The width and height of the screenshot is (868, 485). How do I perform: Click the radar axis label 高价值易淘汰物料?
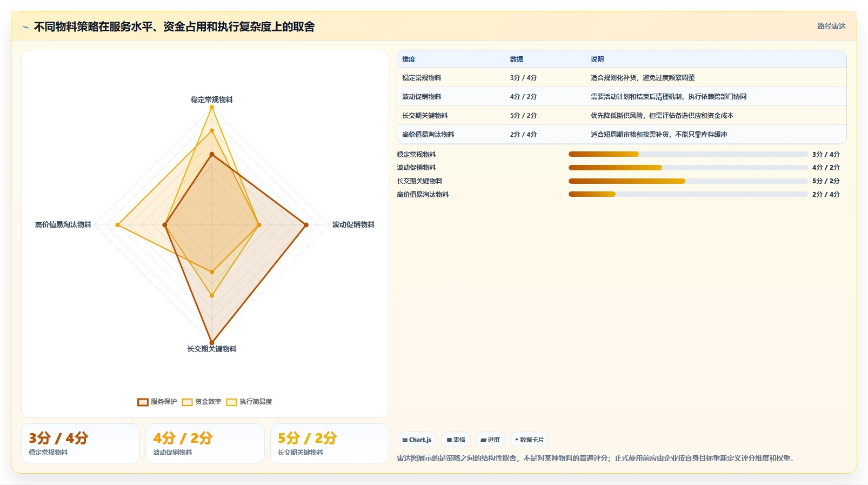click(x=63, y=224)
